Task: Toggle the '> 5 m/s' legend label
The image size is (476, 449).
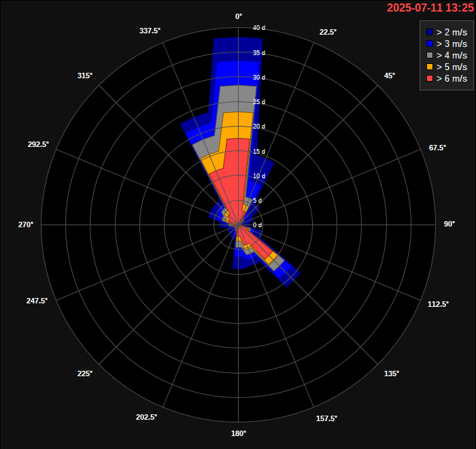Action: [452, 67]
